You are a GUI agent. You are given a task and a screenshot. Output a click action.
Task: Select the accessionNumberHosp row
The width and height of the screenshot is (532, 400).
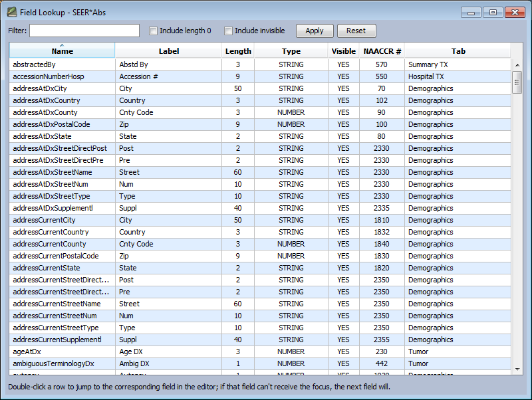coord(260,76)
